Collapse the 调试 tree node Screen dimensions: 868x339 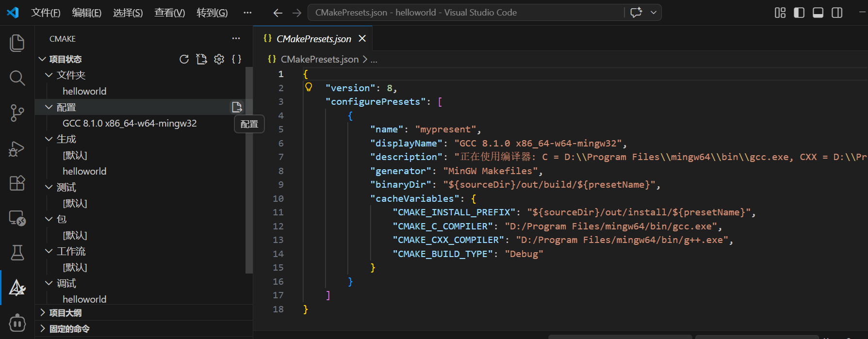[x=49, y=283]
